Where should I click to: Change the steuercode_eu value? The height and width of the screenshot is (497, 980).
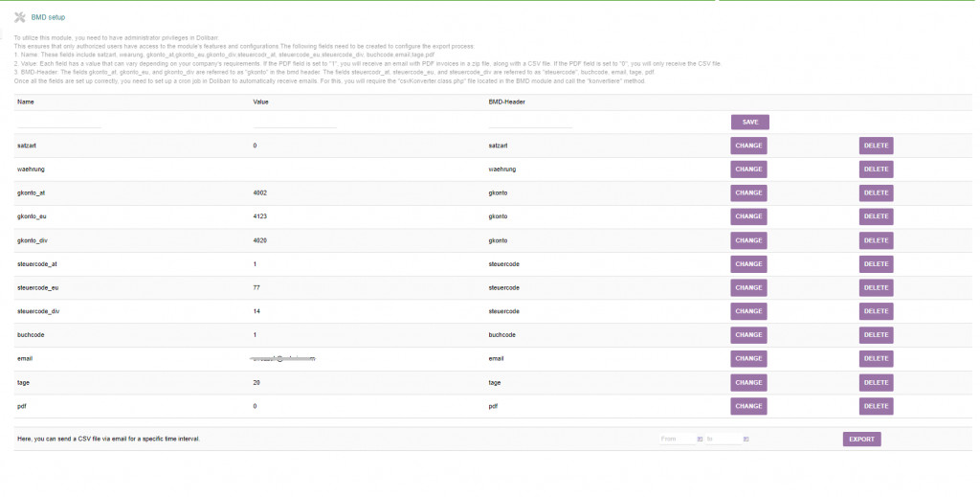coord(749,287)
